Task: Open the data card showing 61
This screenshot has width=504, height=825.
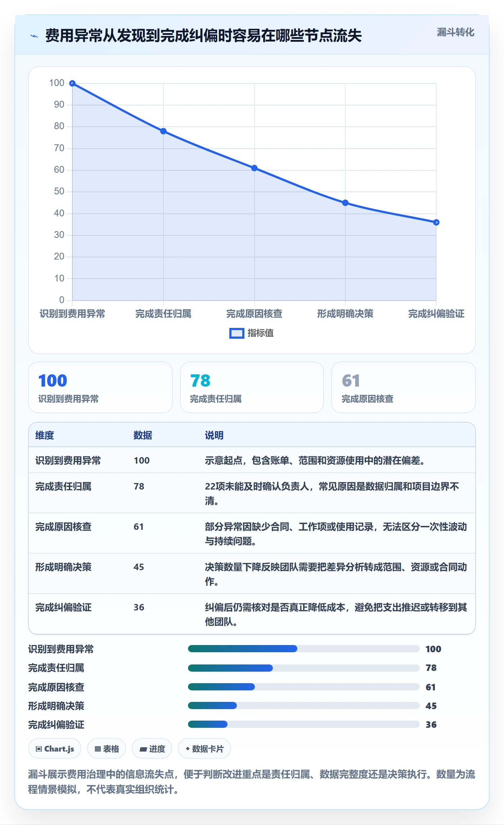Action: 403,387
